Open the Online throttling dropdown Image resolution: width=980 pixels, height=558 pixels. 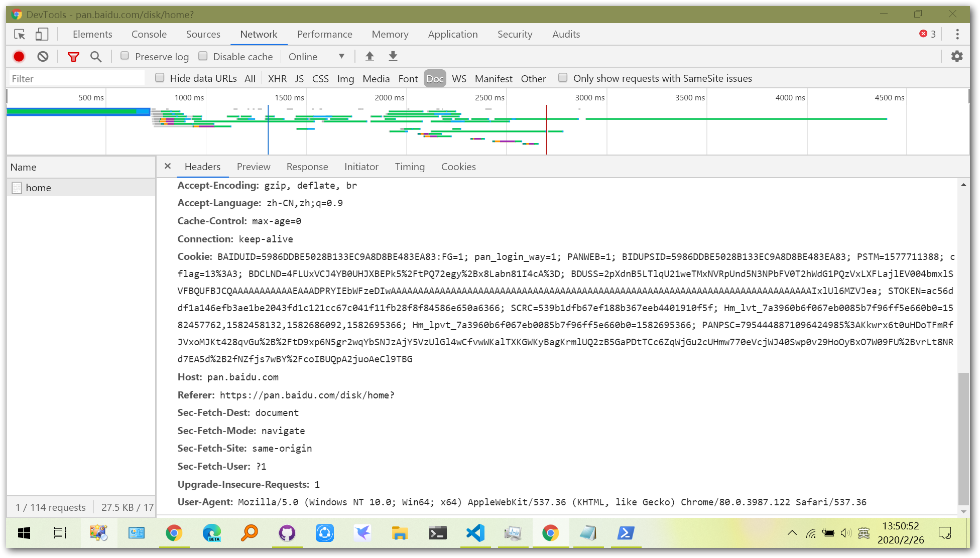(317, 57)
